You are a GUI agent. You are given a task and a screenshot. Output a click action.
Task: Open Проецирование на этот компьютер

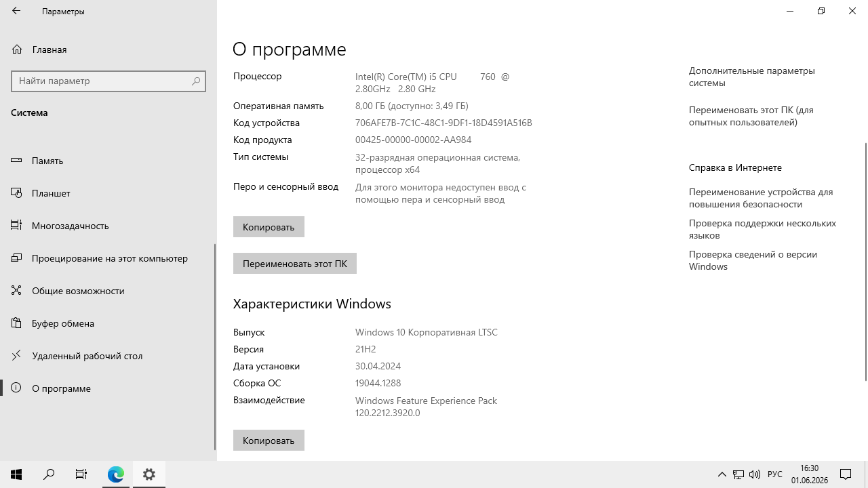click(x=108, y=258)
